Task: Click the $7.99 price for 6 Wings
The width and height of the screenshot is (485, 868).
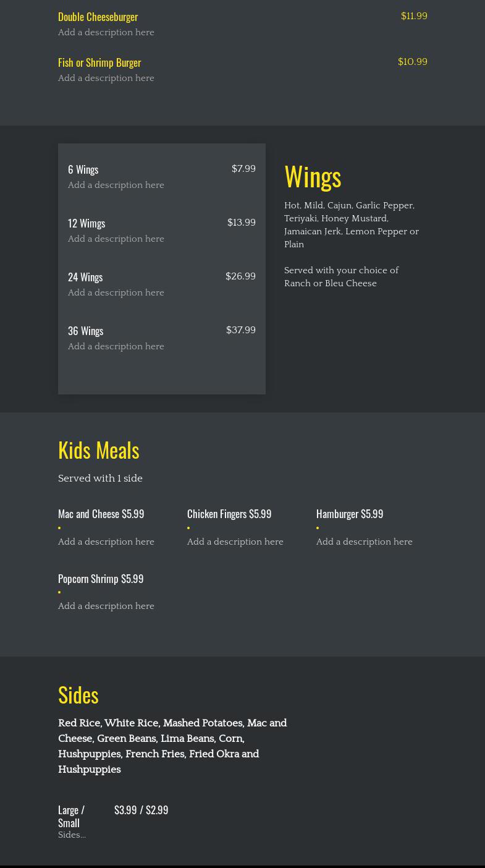Action: point(243,169)
